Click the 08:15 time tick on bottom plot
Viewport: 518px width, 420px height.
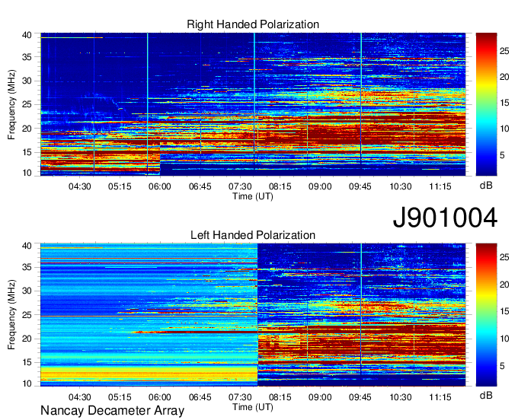coord(280,397)
